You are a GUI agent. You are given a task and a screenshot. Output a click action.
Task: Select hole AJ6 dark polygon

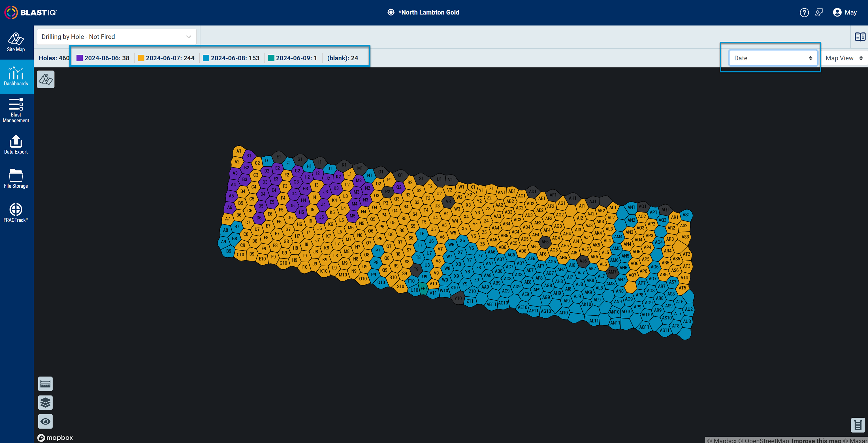click(583, 261)
